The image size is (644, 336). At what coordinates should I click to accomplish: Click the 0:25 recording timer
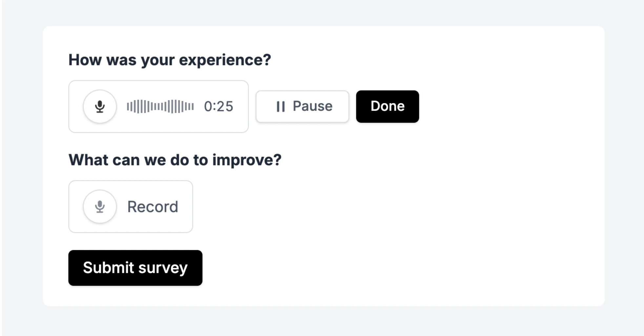pos(218,107)
